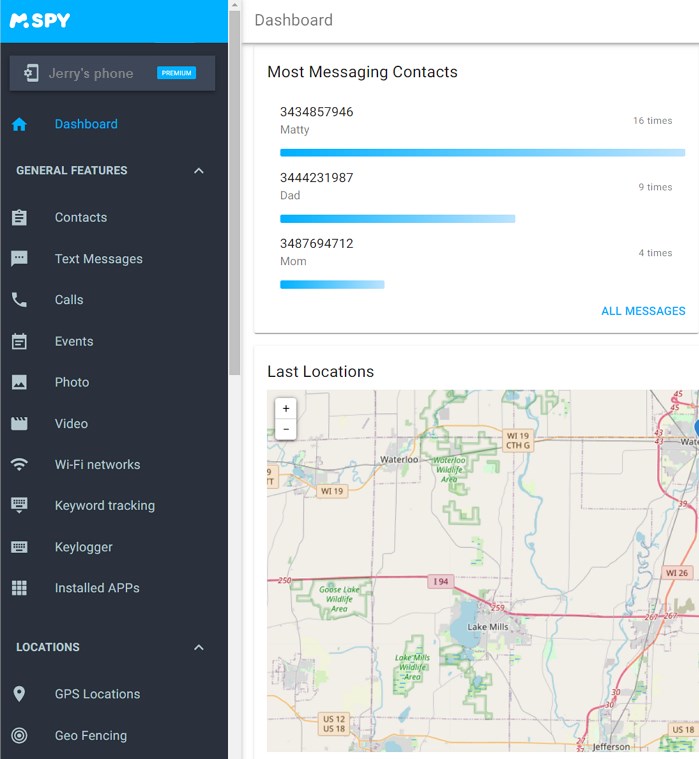Collapse the Locations section

point(198,648)
